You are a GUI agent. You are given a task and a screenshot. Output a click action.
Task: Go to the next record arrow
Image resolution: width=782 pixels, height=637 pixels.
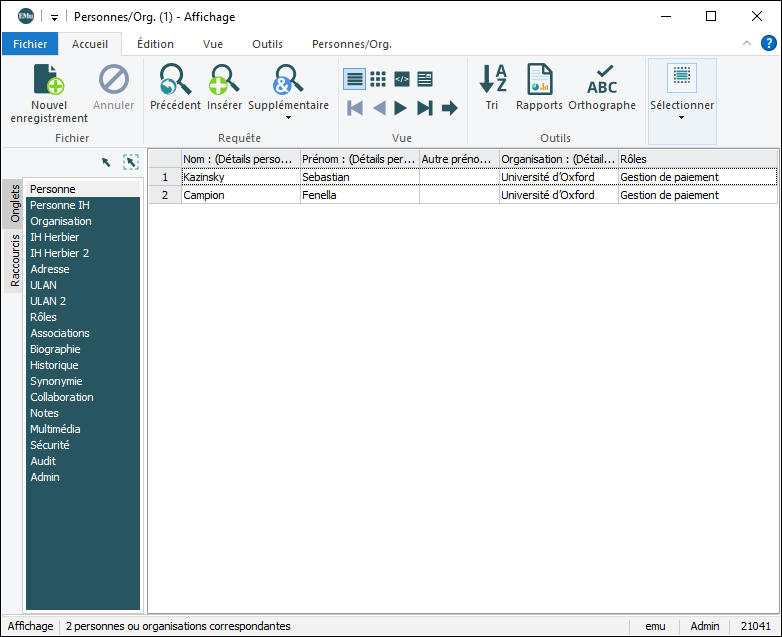[x=401, y=108]
